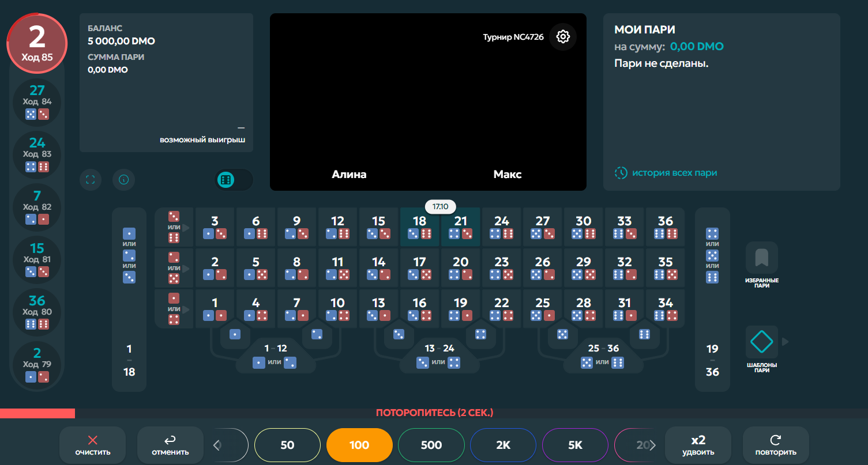
Task: Bet on the 19–36 range
Action: pos(712,360)
